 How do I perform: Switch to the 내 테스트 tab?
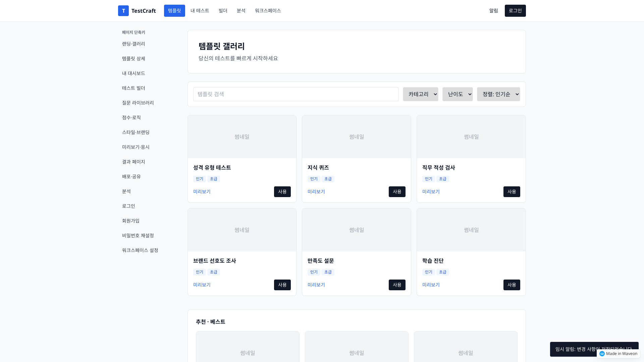click(x=200, y=10)
